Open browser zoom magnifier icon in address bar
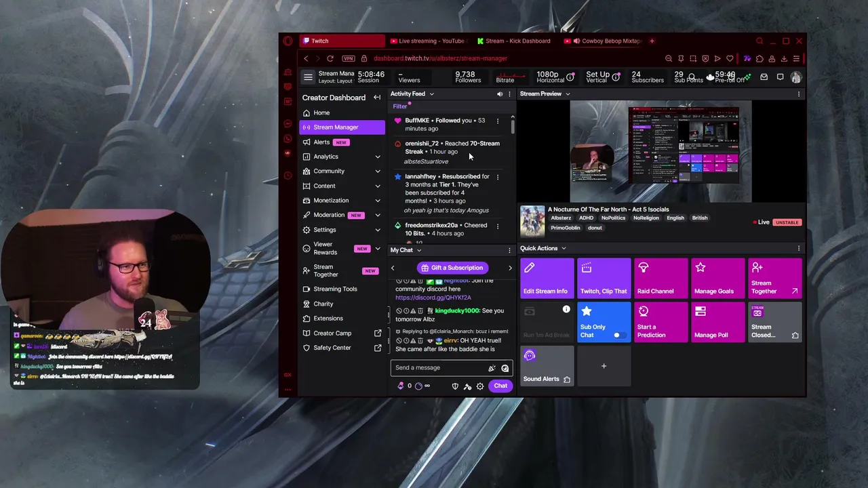The width and height of the screenshot is (868, 488). tap(669, 59)
